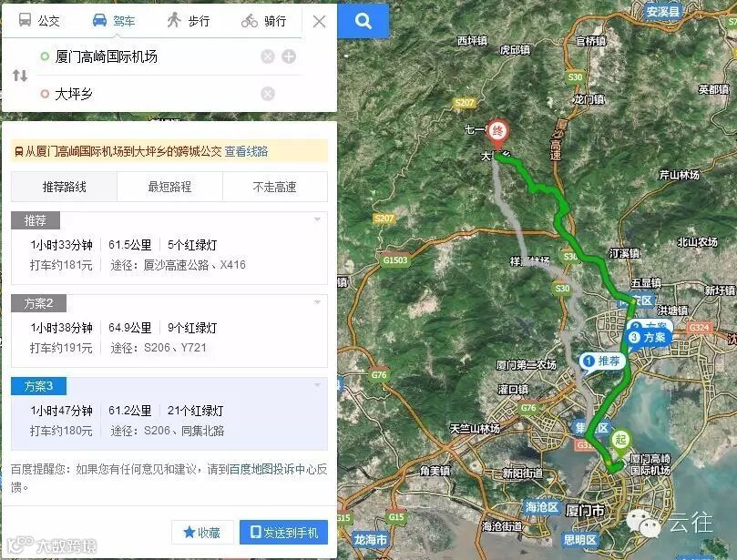The height and width of the screenshot is (560, 737).
Task: Clear the 大坪乡 destination field
Action: (x=268, y=94)
